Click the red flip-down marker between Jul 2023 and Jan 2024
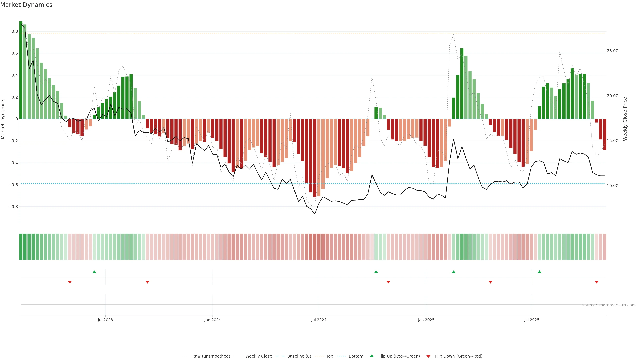The image size is (644, 362). (148, 282)
